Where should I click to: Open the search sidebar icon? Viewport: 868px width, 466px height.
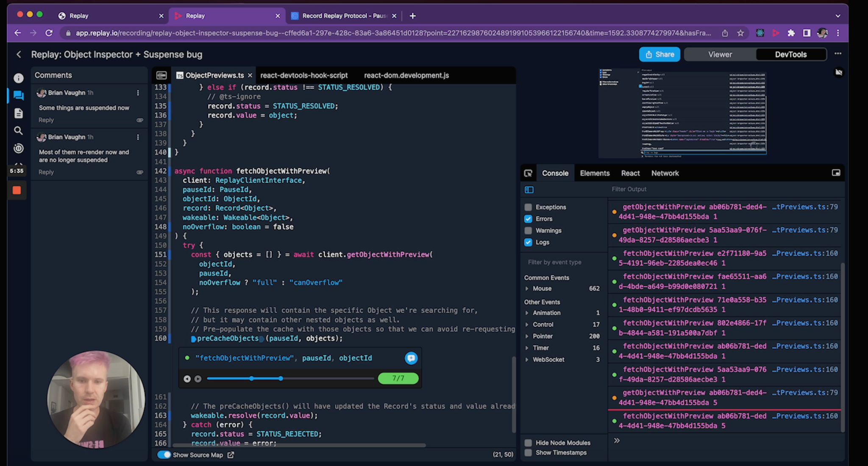tap(18, 131)
